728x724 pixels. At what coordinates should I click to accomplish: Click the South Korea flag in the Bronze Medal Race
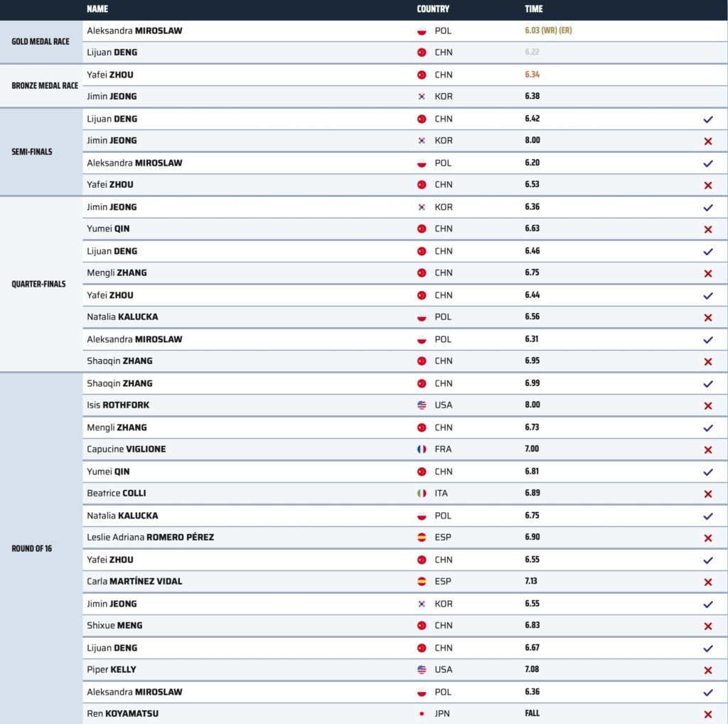(x=422, y=97)
